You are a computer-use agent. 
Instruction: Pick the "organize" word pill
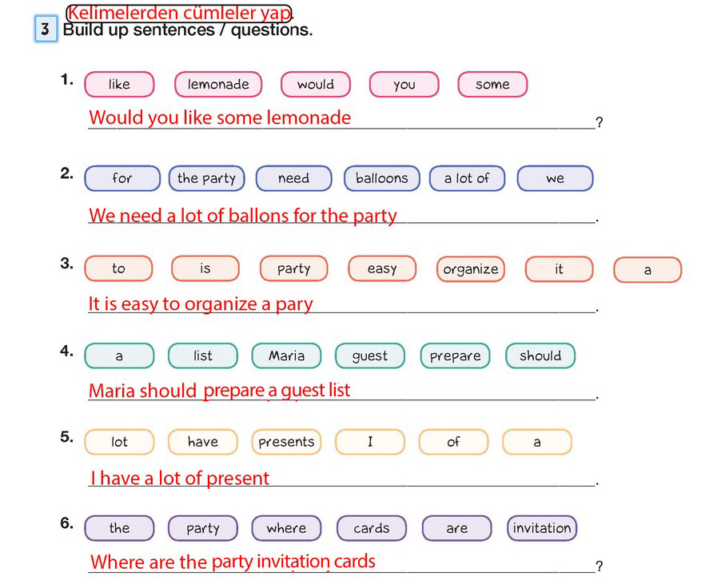click(x=471, y=269)
